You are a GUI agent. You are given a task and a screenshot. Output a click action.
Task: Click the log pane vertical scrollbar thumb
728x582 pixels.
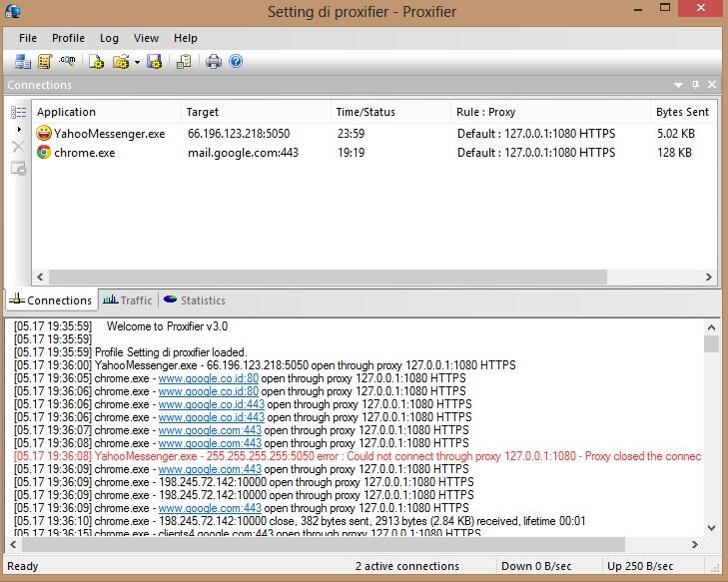(x=711, y=344)
